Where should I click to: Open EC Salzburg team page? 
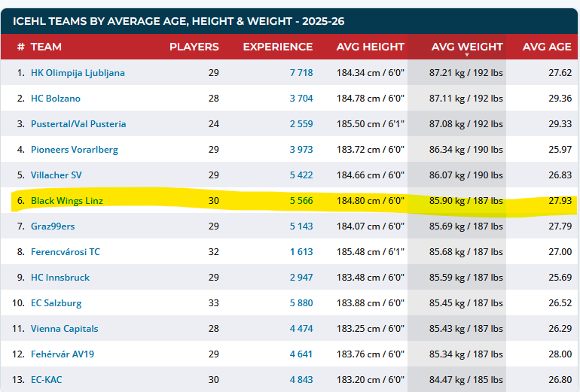56,302
